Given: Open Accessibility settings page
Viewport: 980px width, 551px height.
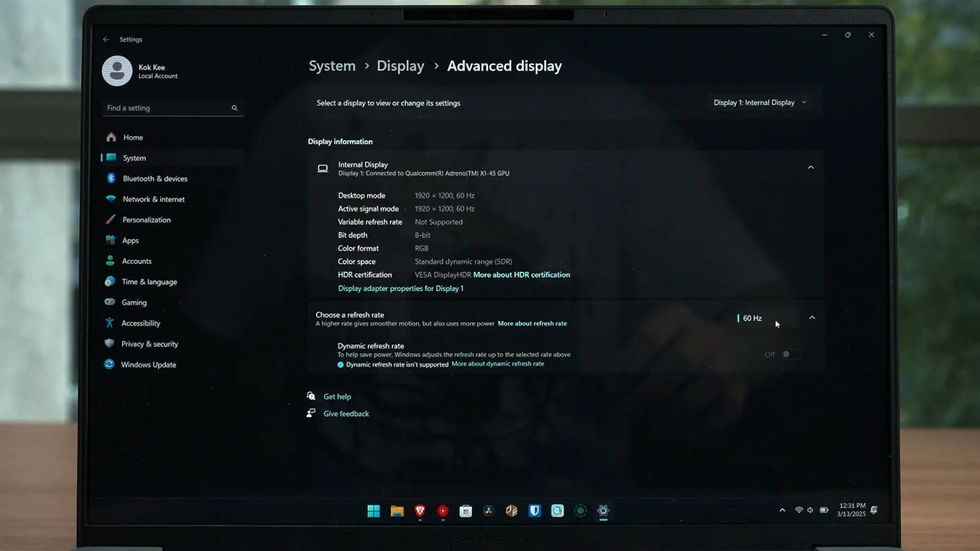Looking at the screenshot, I should (140, 323).
